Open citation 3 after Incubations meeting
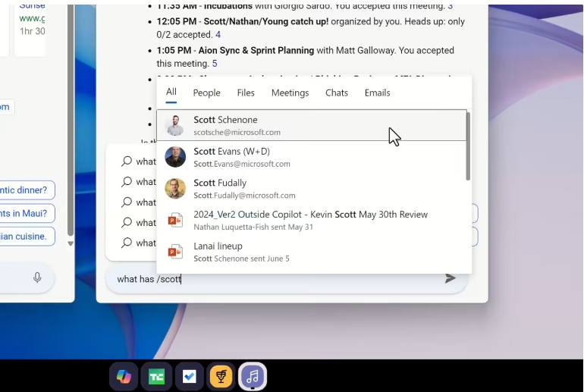Image resolution: width=584 pixels, height=392 pixels. [451, 6]
